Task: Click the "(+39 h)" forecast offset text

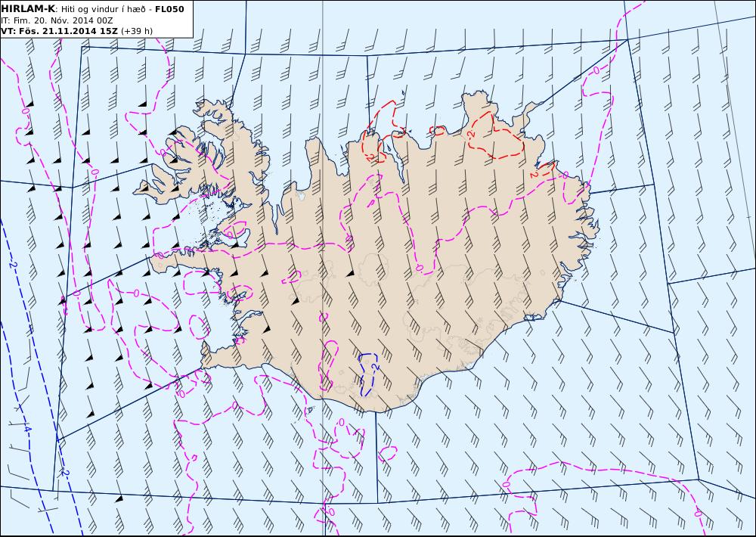Action: [x=137, y=31]
